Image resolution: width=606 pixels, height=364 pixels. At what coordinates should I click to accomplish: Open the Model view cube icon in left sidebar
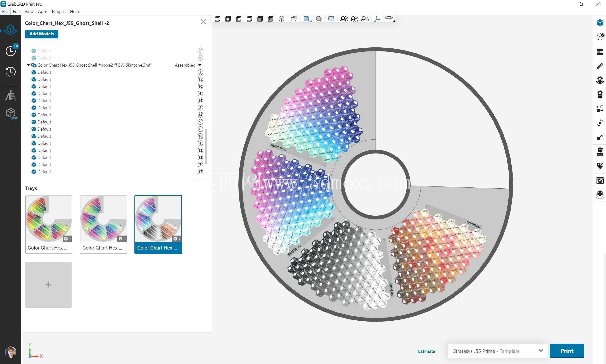[10, 30]
